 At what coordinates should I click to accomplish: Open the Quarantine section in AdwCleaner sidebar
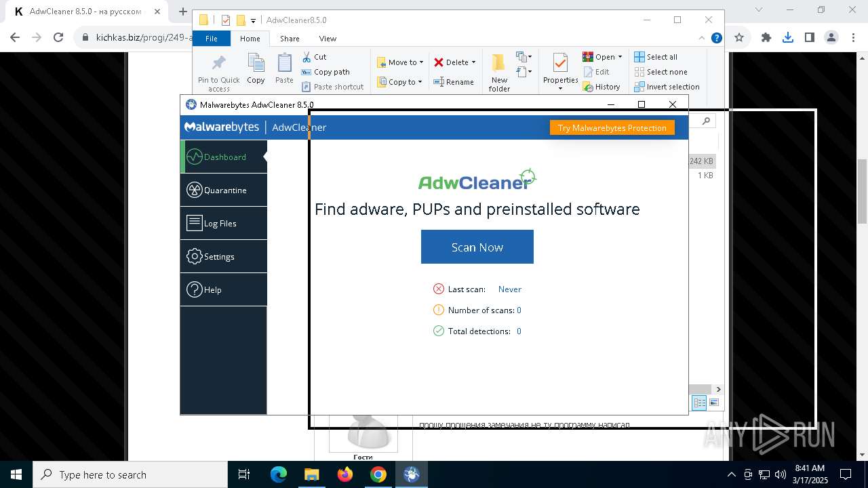224,190
